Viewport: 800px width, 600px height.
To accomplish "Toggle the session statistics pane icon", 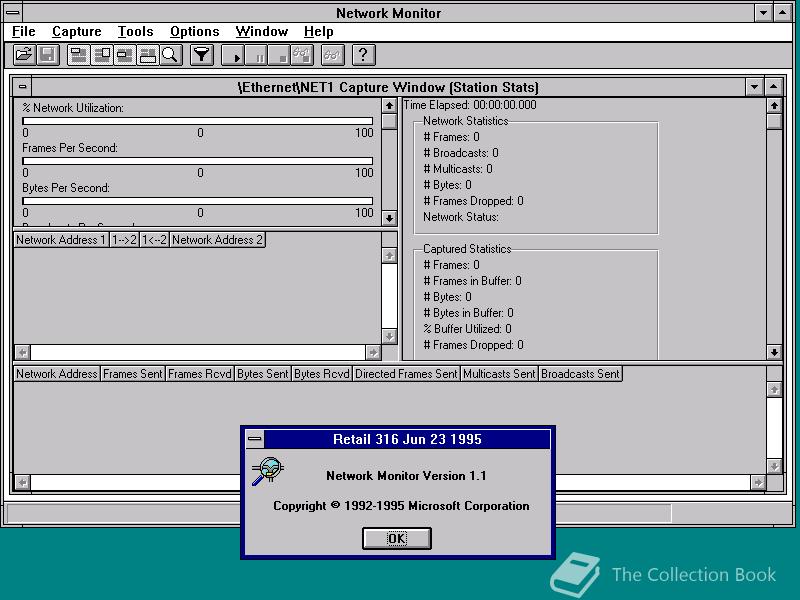I will pyautogui.click(x=124, y=55).
